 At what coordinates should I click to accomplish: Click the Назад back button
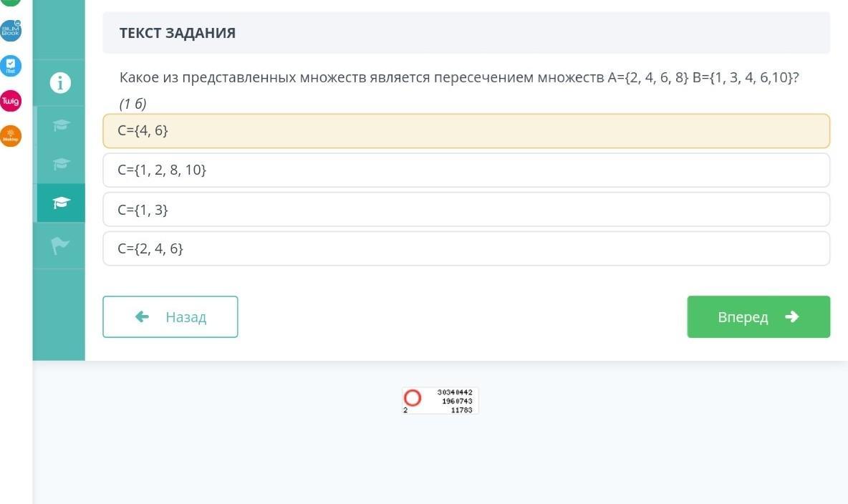coord(170,316)
